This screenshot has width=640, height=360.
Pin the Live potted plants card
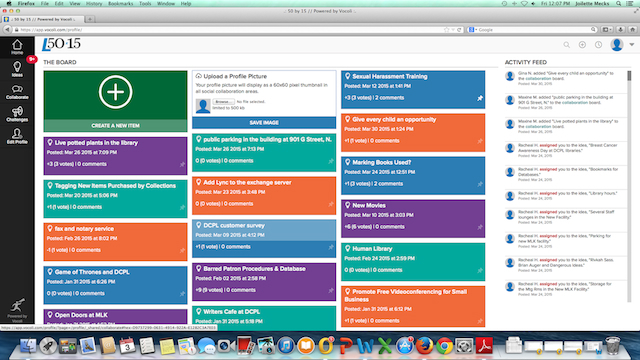(x=182, y=164)
